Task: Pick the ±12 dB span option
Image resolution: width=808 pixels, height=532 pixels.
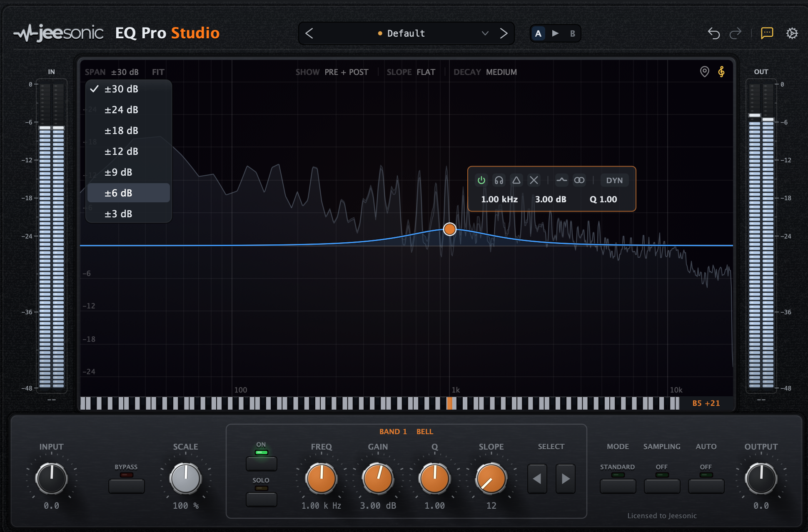Action: [129, 151]
